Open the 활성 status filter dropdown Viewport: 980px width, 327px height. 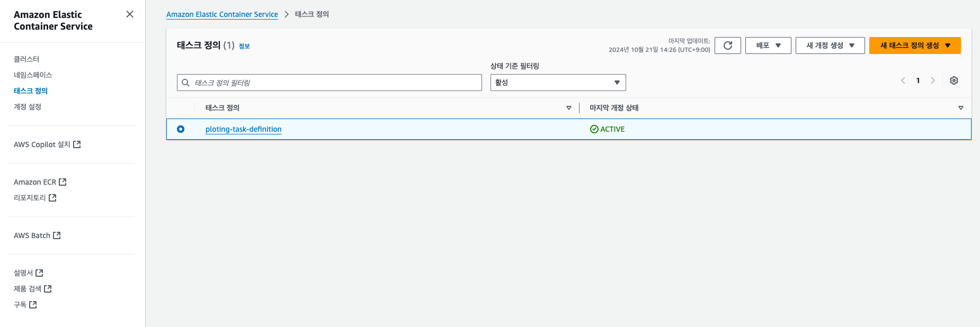click(558, 83)
